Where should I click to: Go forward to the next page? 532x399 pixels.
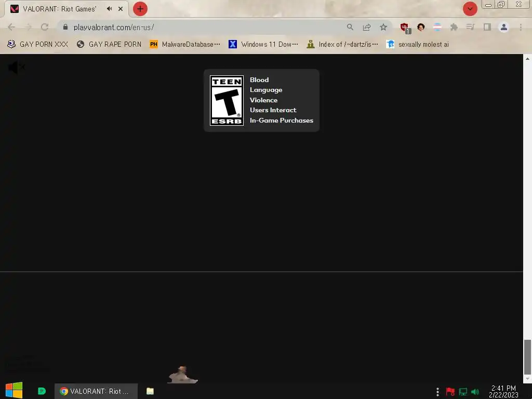point(28,27)
